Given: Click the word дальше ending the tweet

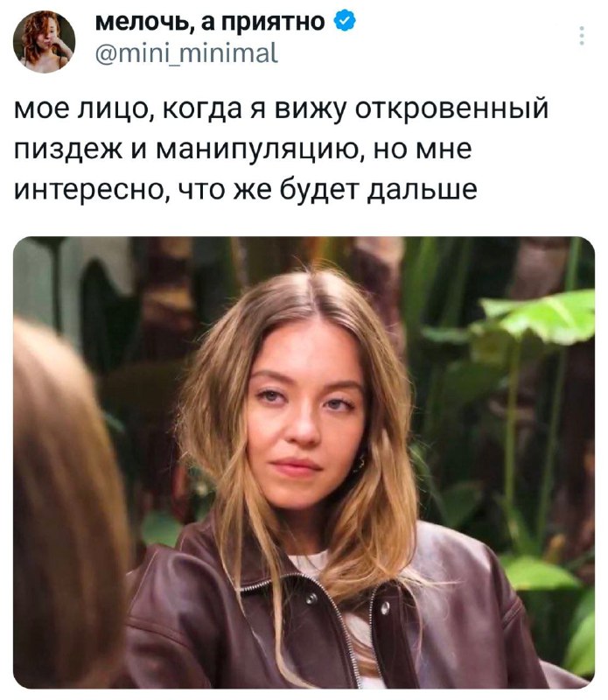Looking at the screenshot, I should coord(423,190).
